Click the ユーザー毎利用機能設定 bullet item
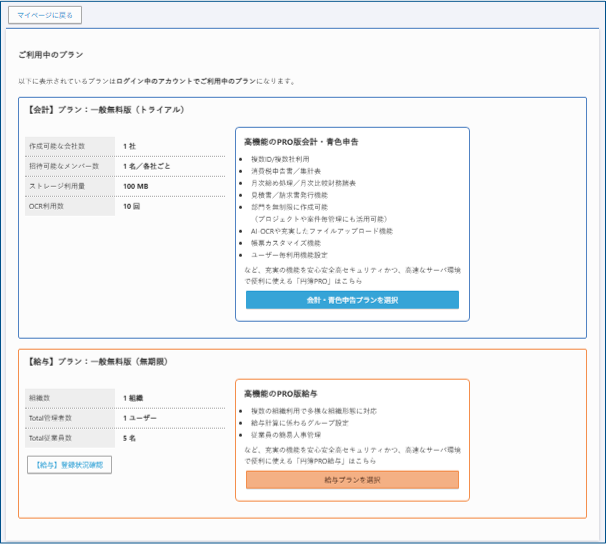606x544 pixels. pyautogui.click(x=297, y=254)
